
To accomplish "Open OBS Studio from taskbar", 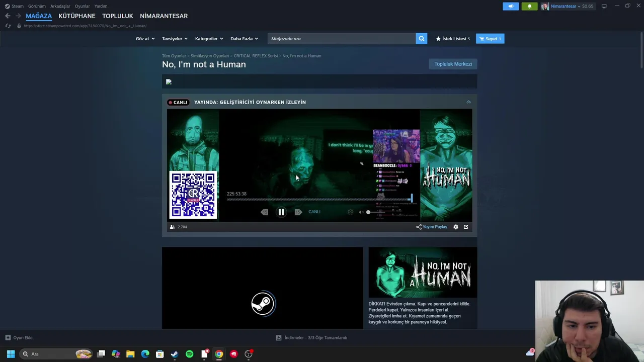I will [249, 354].
